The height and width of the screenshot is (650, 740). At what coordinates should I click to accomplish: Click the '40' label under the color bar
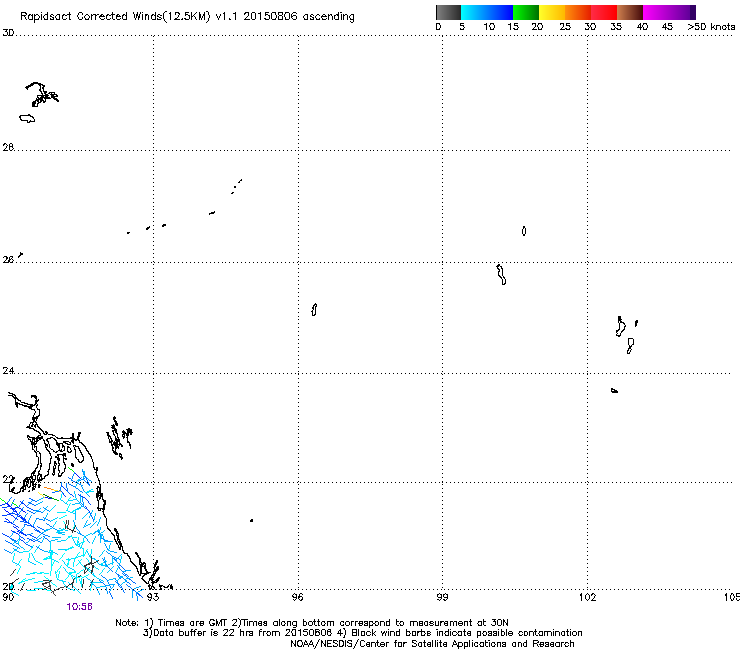click(x=642, y=27)
